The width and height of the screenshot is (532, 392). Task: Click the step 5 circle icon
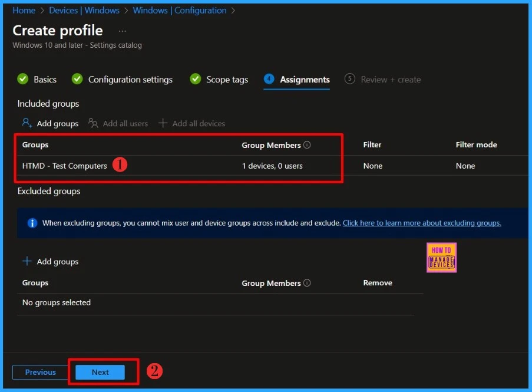pyautogui.click(x=350, y=79)
